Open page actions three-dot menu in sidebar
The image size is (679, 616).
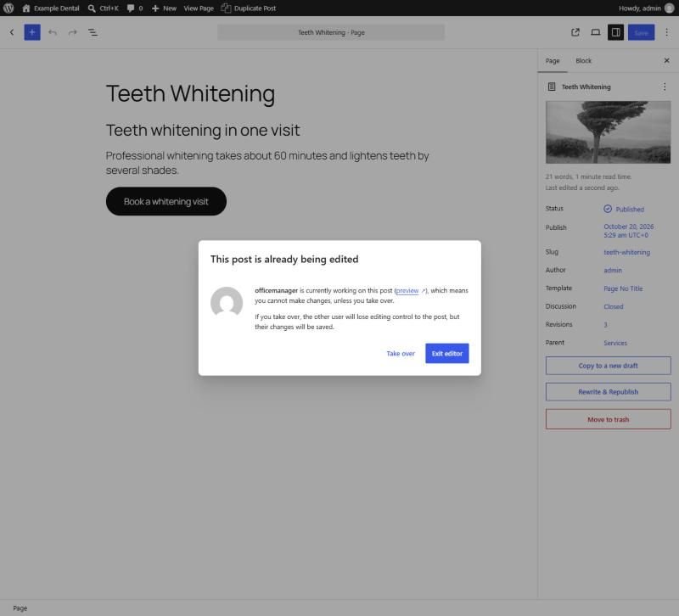pyautogui.click(x=665, y=87)
